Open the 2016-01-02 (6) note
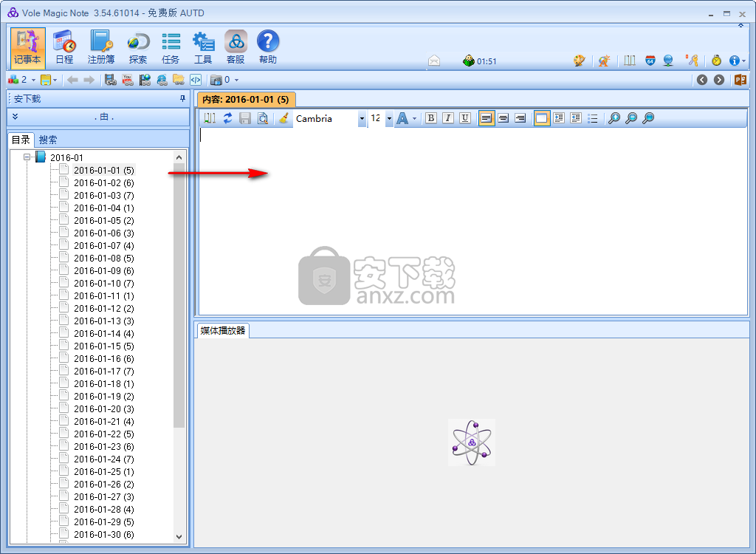Viewport: 756px width, 554px height. 103,183
